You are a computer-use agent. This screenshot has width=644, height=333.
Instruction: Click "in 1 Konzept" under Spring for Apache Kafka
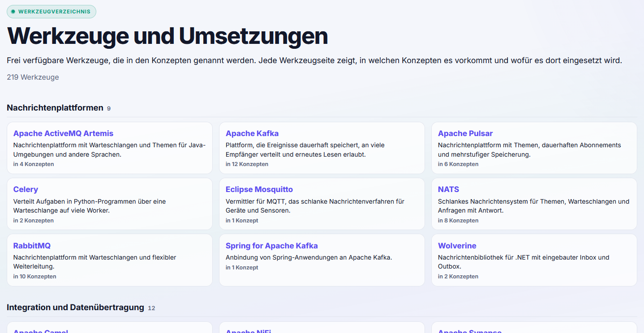pyautogui.click(x=242, y=268)
